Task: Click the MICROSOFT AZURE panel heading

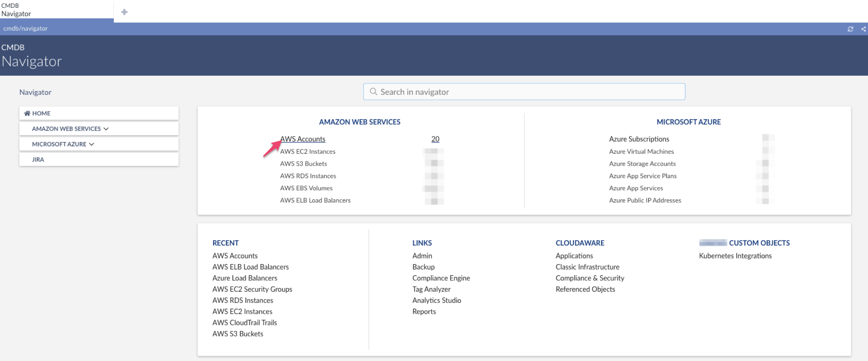Action: click(689, 122)
